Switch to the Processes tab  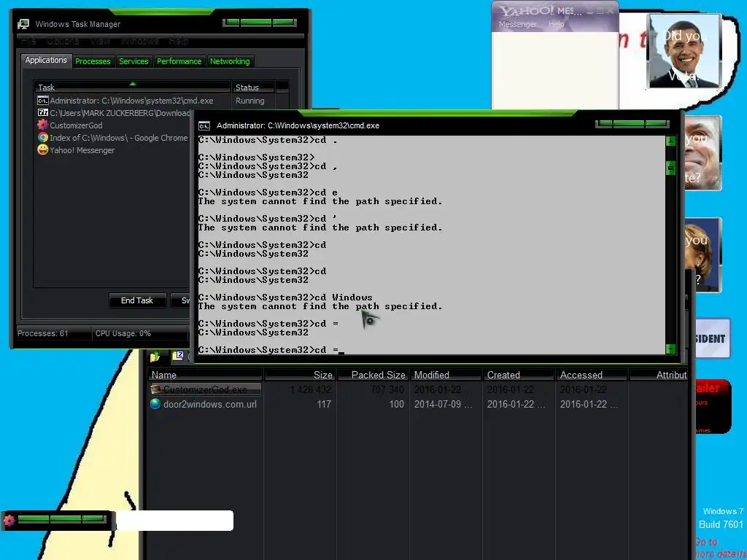pos(93,61)
